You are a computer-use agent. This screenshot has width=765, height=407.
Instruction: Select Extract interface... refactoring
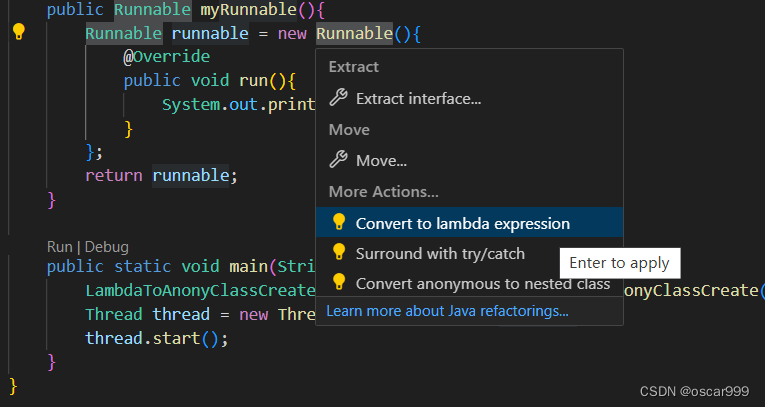469,99
